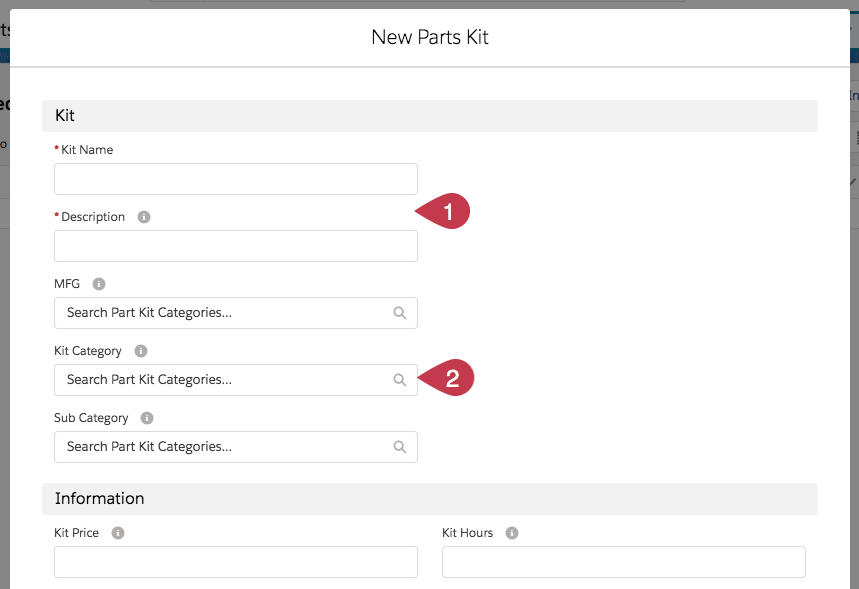859x589 pixels.
Task: Click the Kit Category info icon
Action: (x=141, y=351)
